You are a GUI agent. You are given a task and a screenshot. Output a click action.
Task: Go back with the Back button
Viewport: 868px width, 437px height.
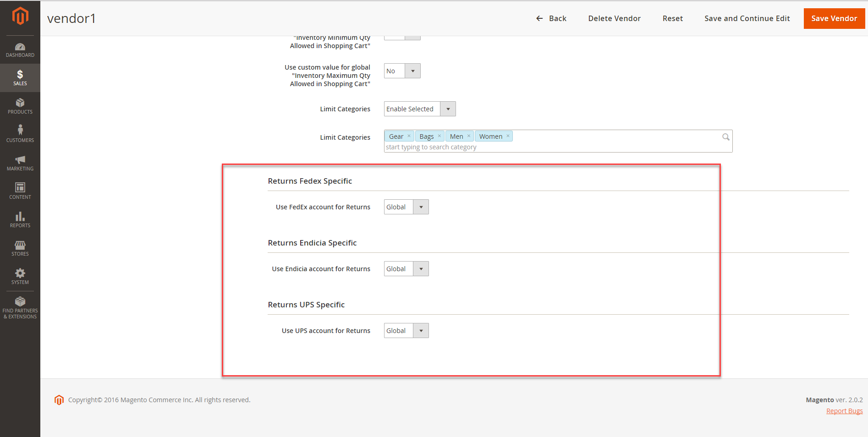point(551,18)
